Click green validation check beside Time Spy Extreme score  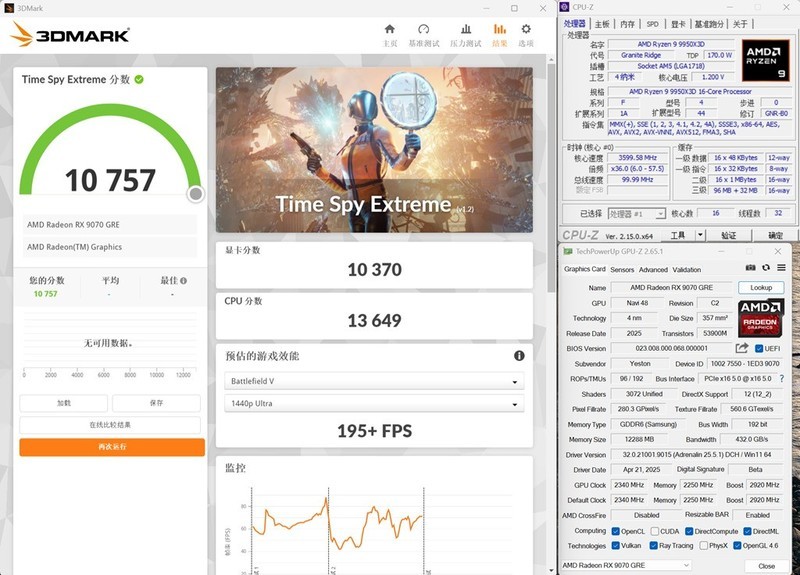pos(139,80)
